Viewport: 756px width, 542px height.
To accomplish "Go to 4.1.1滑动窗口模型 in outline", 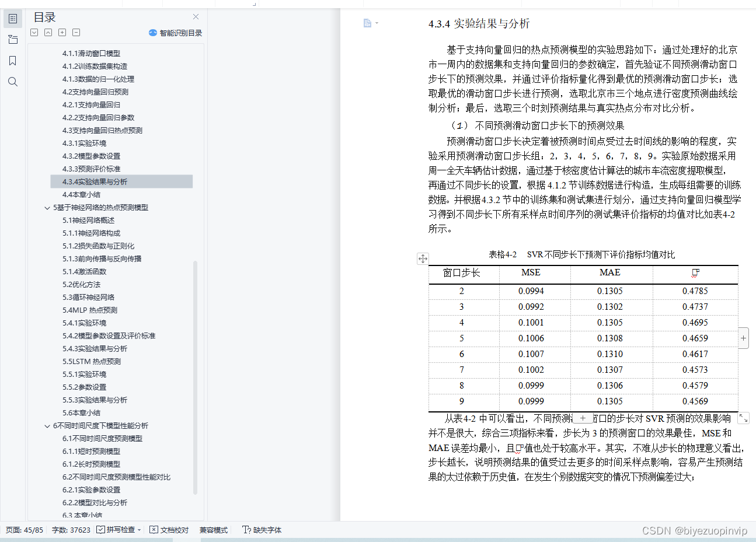I will coord(91,54).
